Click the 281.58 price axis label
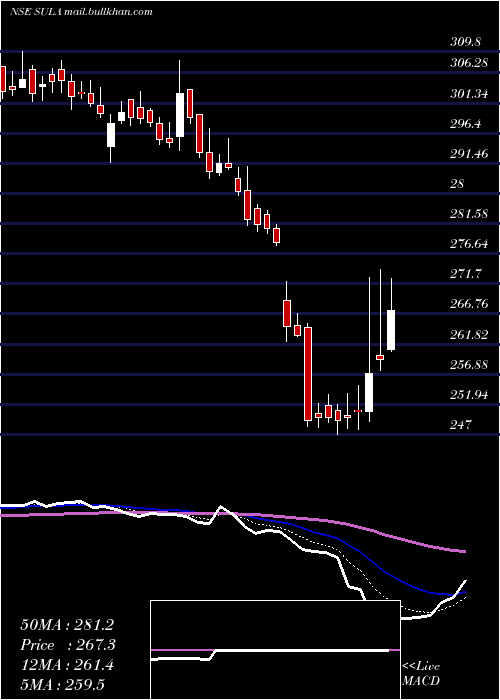500x700 pixels. click(468, 213)
